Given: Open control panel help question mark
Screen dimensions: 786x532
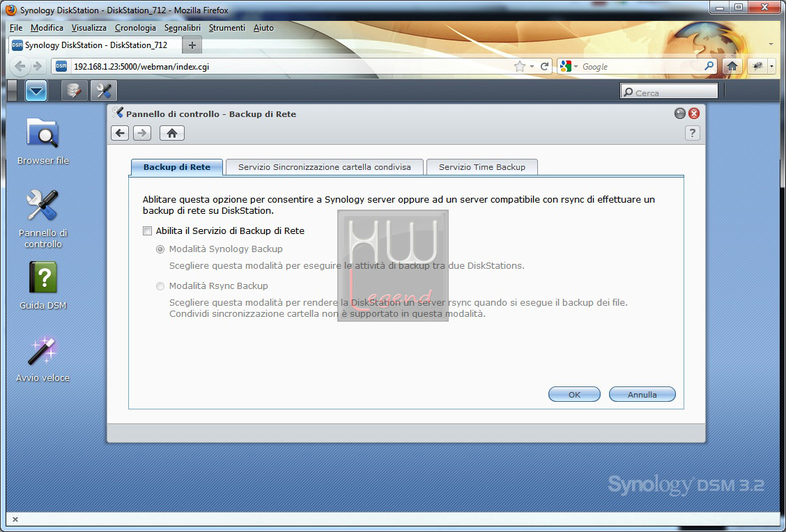Looking at the screenshot, I should click(692, 133).
